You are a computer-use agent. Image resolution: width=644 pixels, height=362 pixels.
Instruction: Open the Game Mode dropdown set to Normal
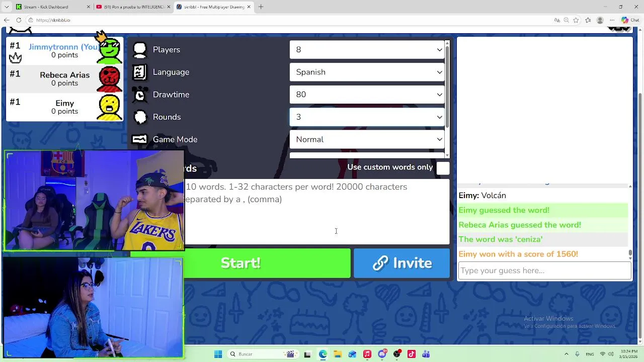[367, 139]
